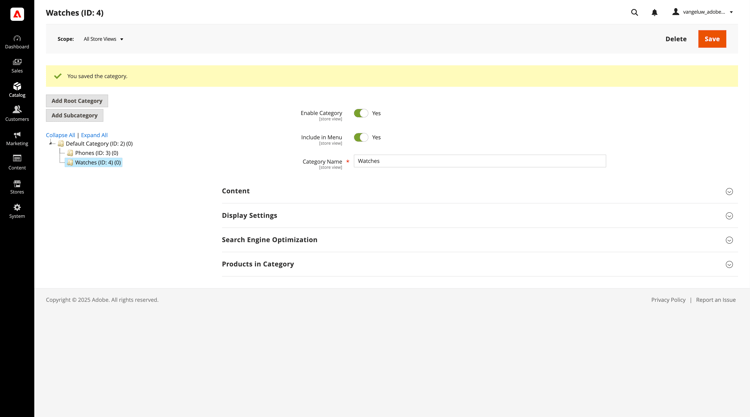Open the Dashboard sidebar menu

click(x=17, y=42)
